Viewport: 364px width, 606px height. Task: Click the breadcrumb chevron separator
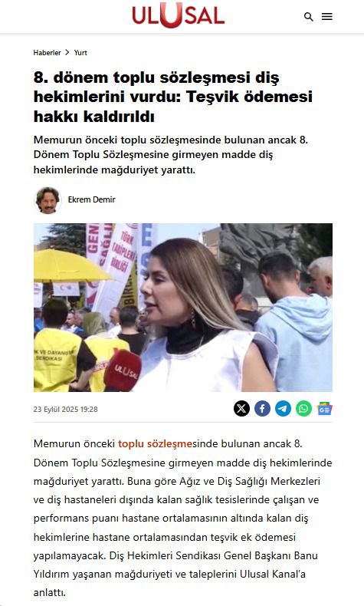tap(67, 52)
